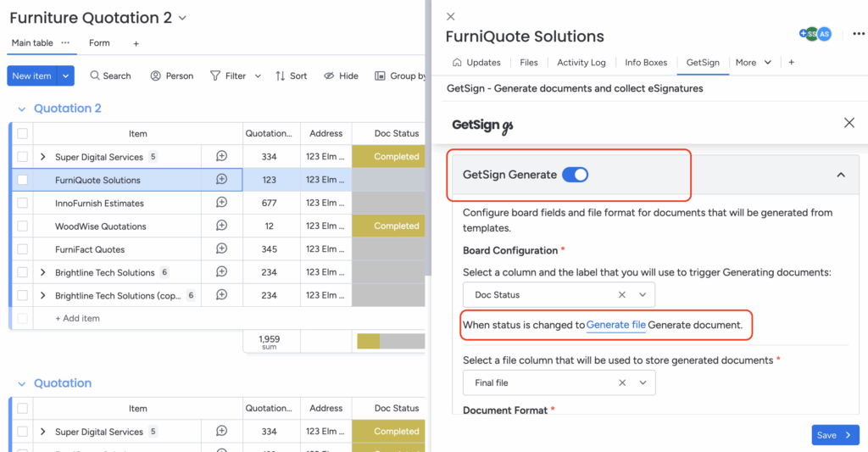Click the empty Doc Status cell for FurniQuote Solutions
The image size is (868, 452).
pos(388,180)
